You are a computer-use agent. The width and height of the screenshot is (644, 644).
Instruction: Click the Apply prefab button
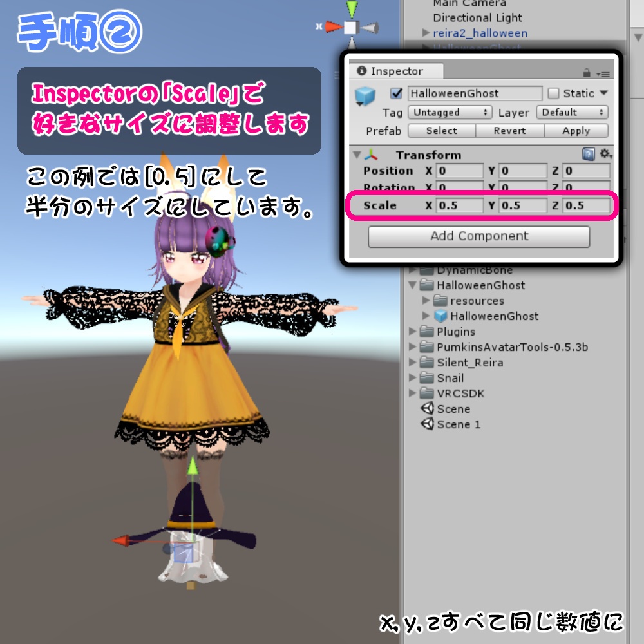(x=576, y=131)
